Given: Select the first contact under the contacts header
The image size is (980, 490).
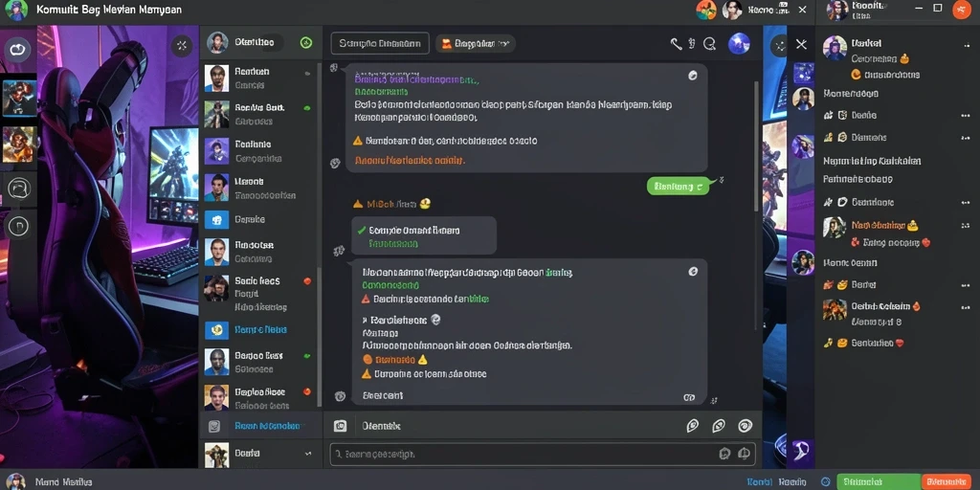Looking at the screenshot, I should [x=259, y=78].
